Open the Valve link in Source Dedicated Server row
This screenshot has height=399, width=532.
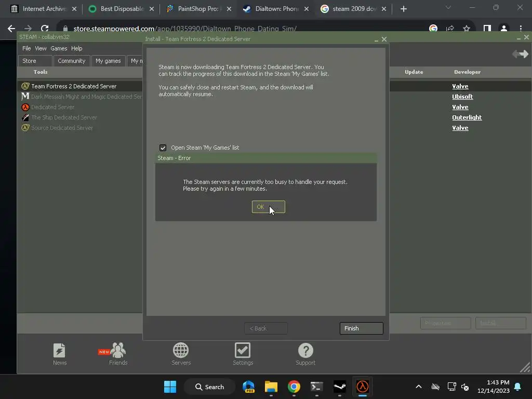click(x=460, y=128)
